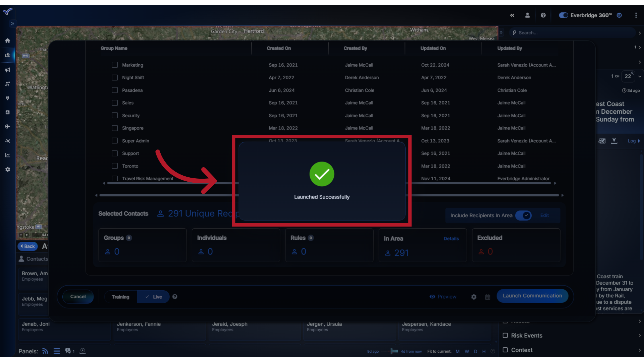Screen dimensions: 644x362
Task: Open the user profile icon in header
Action: tap(527, 15)
